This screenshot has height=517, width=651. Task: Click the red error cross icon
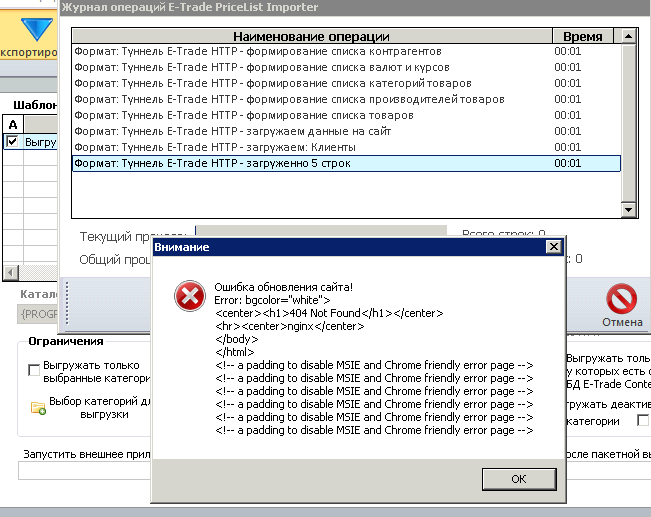tap(190, 296)
